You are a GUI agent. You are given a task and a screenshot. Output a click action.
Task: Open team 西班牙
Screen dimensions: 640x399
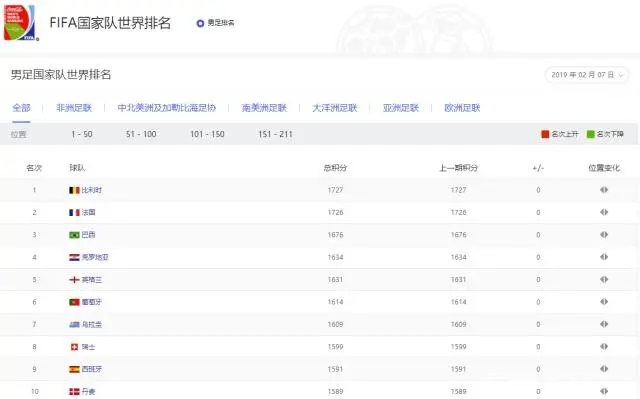[92, 369]
